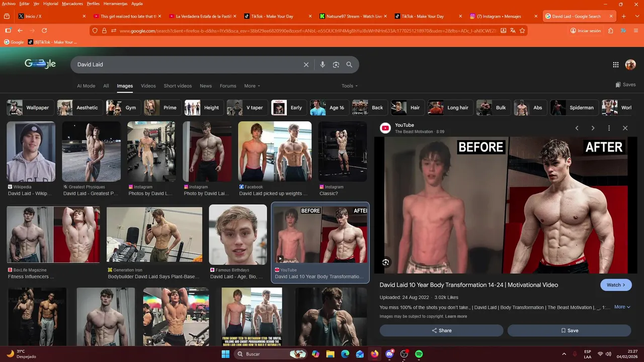Start voice search with microphone icon

click(323, 65)
